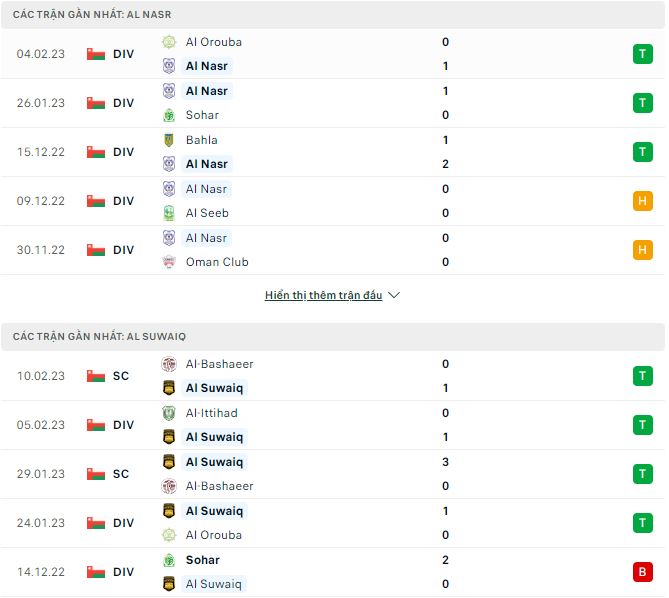
Task: Click the Sohar team logo in 26.01.23 match
Action: point(169,115)
